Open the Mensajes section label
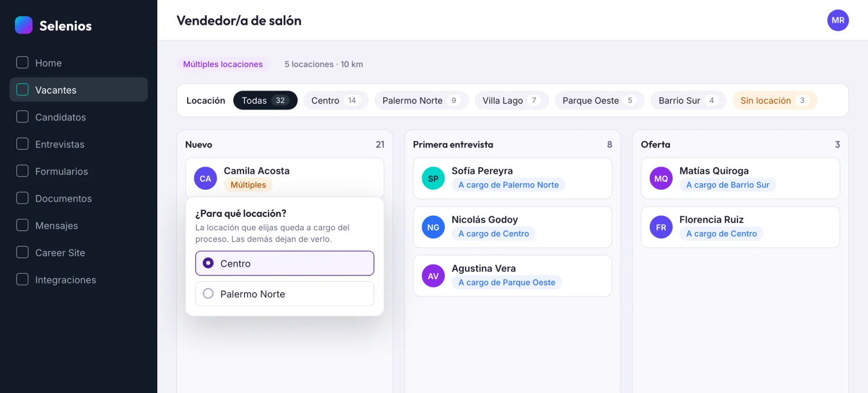Viewport: 868px width, 393px height. (56, 226)
